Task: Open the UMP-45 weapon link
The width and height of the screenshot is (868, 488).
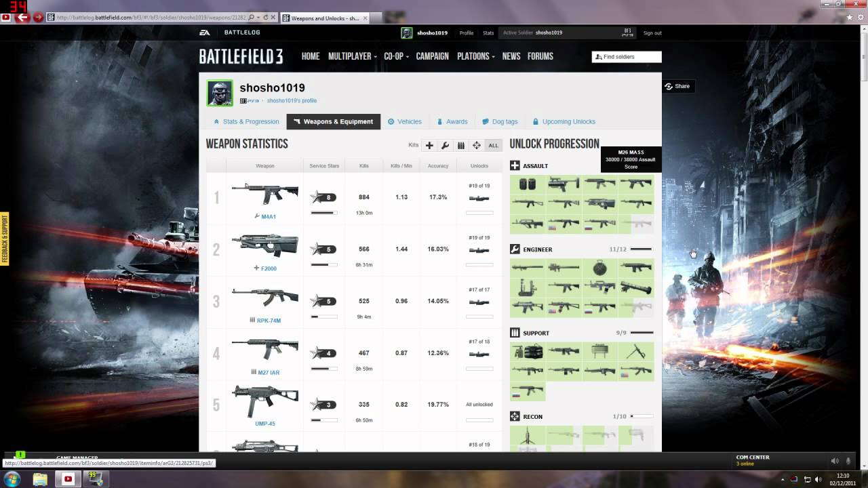Action: click(265, 424)
